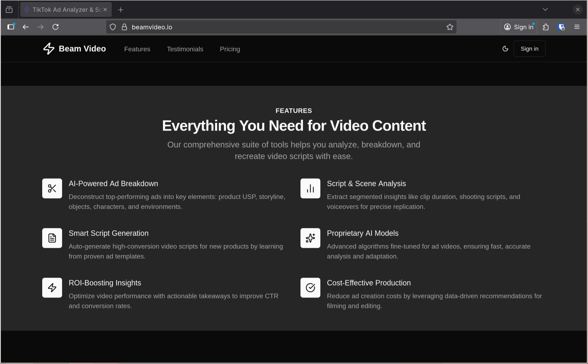
Task: Click the 'AI-Powered Ad Breakdown' heading
Action: (x=113, y=184)
